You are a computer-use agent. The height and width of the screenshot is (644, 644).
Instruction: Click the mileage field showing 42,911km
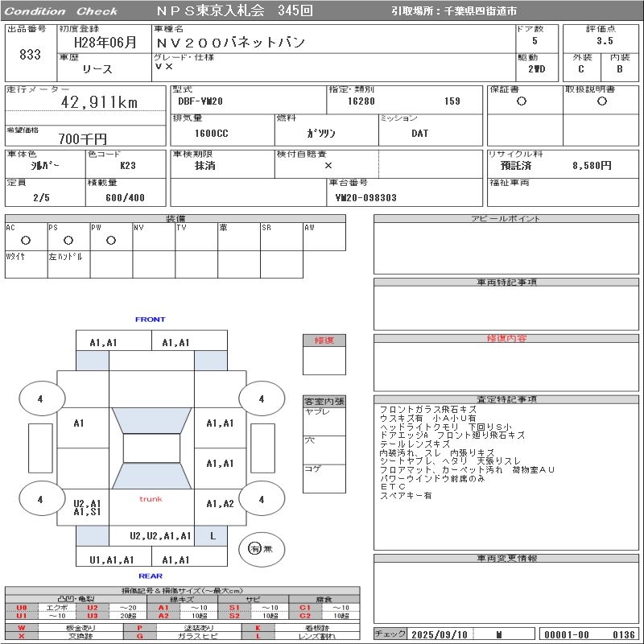tap(100, 102)
